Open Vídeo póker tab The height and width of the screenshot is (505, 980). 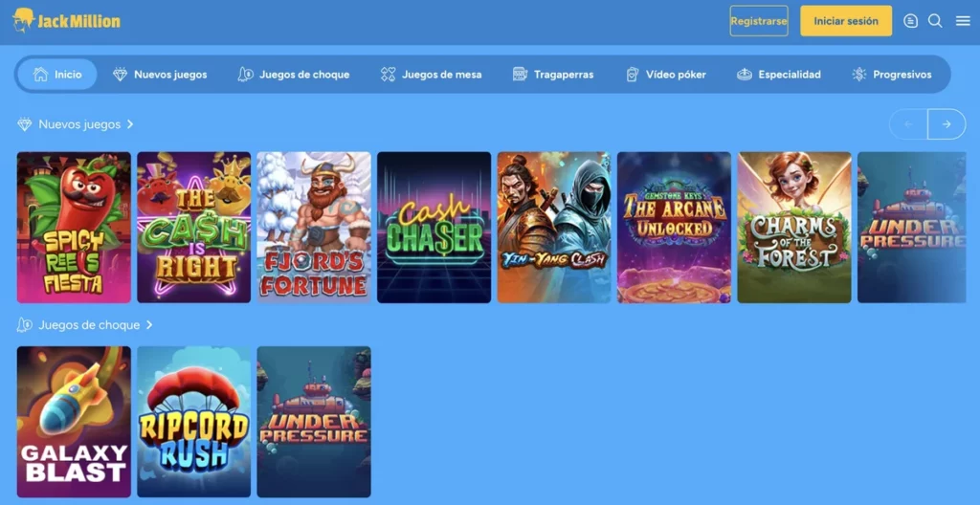[x=666, y=75]
